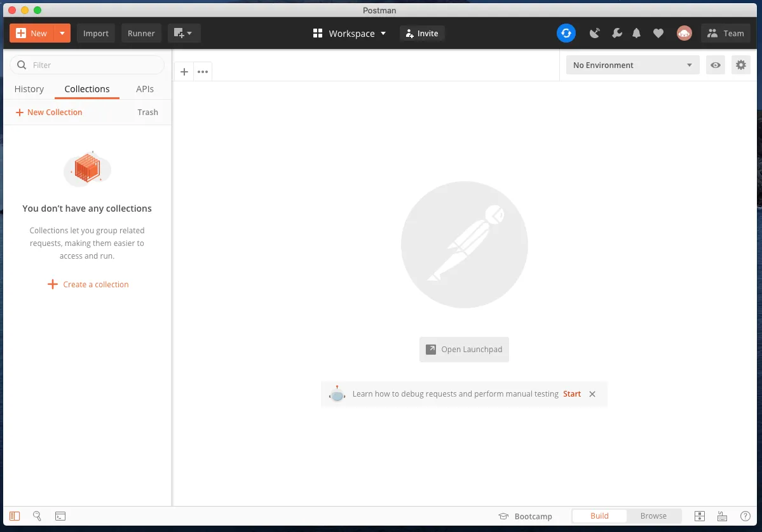Viewport: 762px width, 532px height.
Task: Open the new window options dropdown
Action: pyautogui.click(x=184, y=33)
